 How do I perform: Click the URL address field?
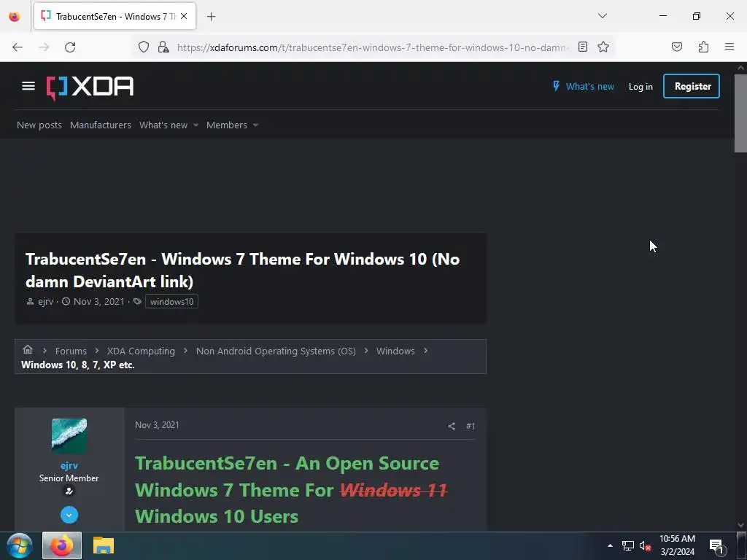371,47
